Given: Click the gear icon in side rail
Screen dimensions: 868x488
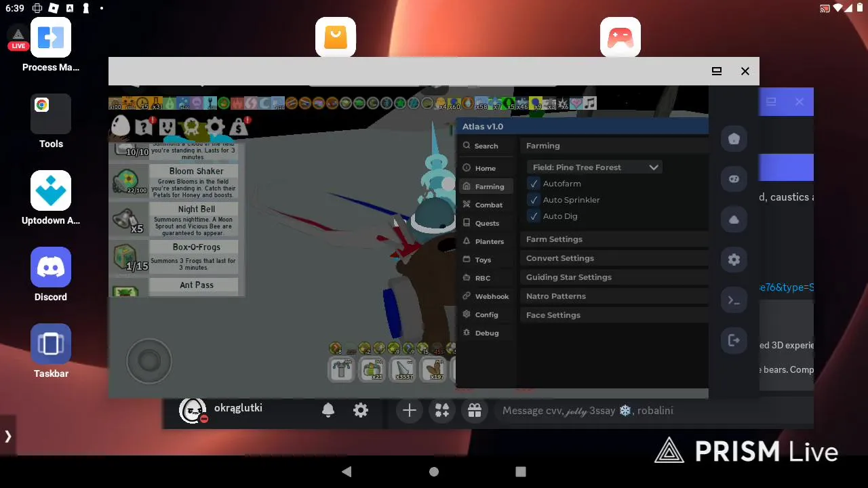Looking at the screenshot, I should pyautogui.click(x=734, y=260).
